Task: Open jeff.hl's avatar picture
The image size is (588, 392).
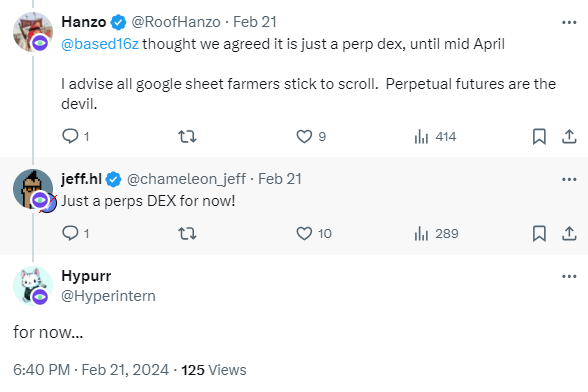Action: click(33, 189)
